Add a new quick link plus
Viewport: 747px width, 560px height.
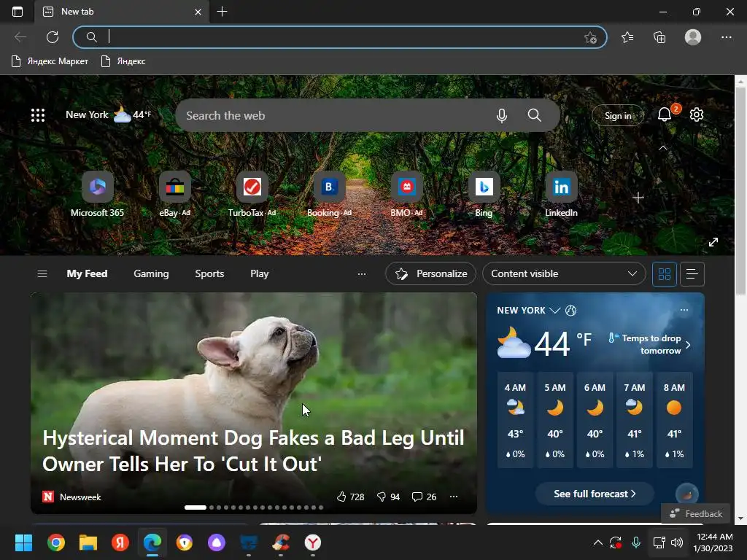click(x=638, y=198)
